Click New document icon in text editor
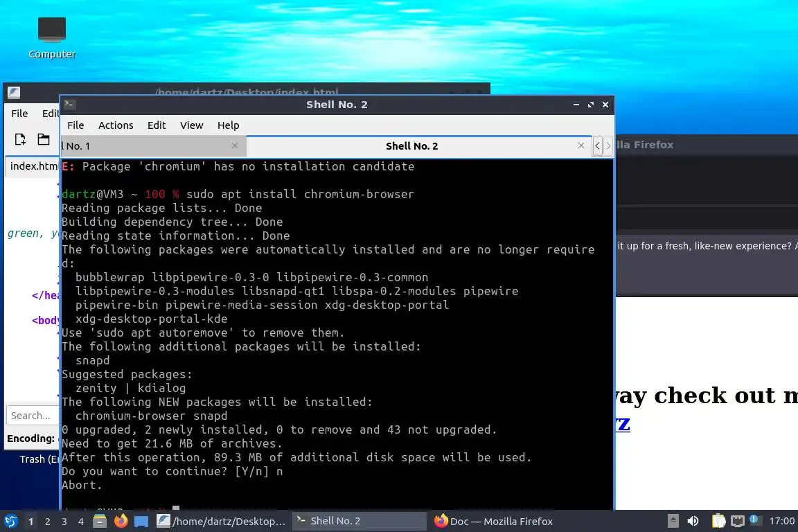 click(20, 139)
